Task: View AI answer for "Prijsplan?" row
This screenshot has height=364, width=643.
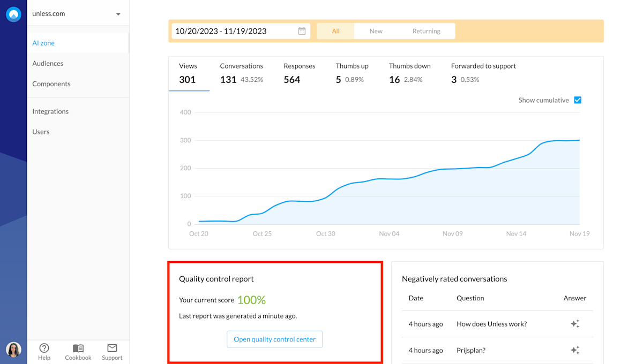Action: (x=575, y=350)
